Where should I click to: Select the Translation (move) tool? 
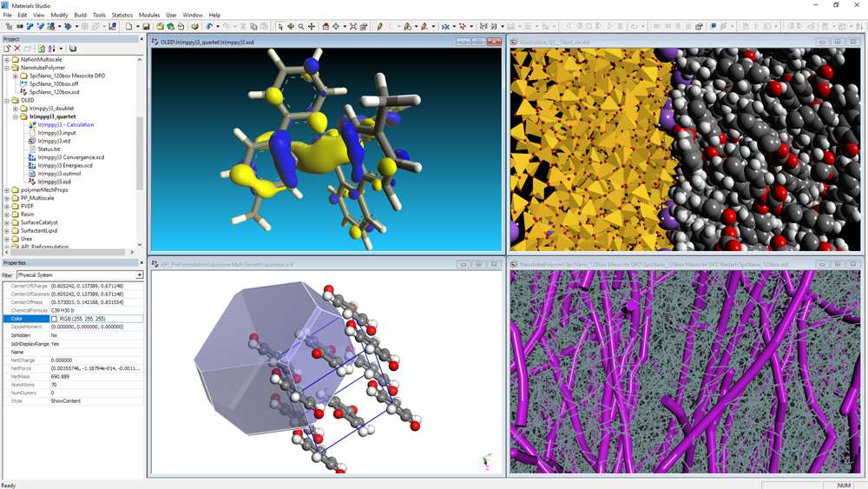(x=312, y=26)
